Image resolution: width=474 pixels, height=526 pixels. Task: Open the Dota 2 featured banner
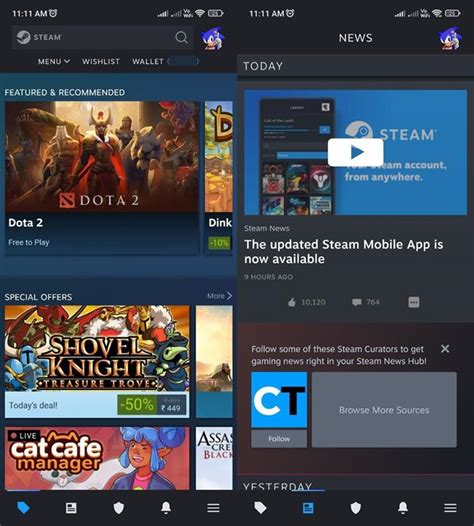click(x=102, y=157)
